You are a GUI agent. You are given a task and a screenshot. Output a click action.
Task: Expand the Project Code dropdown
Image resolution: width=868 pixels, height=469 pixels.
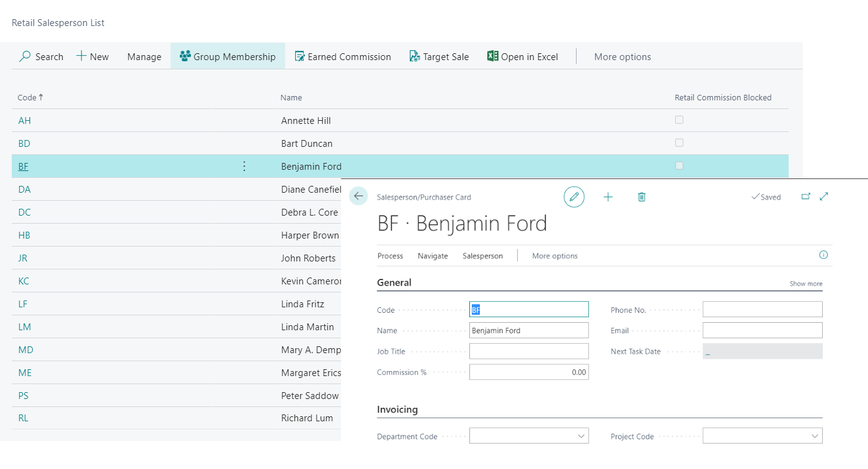815,436
